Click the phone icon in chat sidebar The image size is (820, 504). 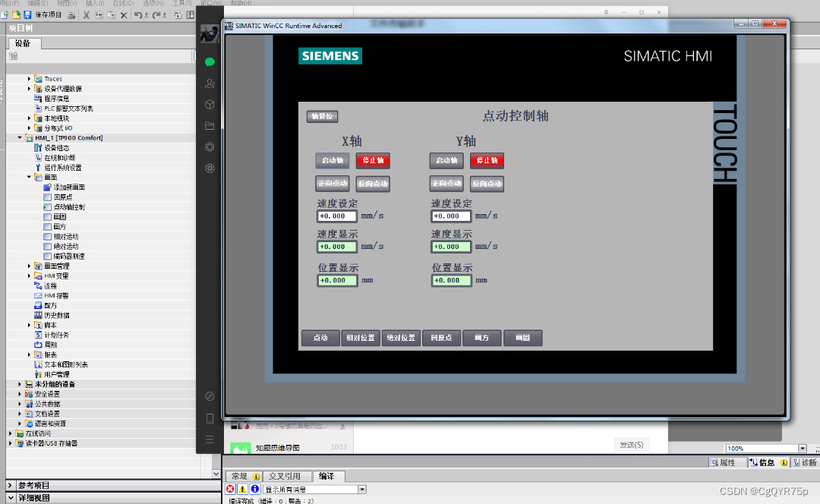[210, 418]
